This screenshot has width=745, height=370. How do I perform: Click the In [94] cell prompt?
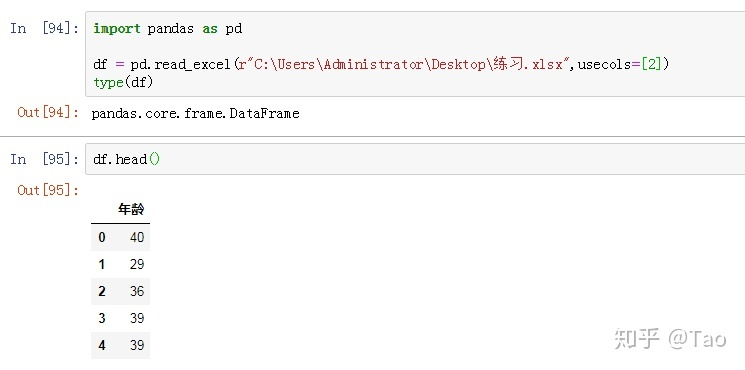click(45, 28)
